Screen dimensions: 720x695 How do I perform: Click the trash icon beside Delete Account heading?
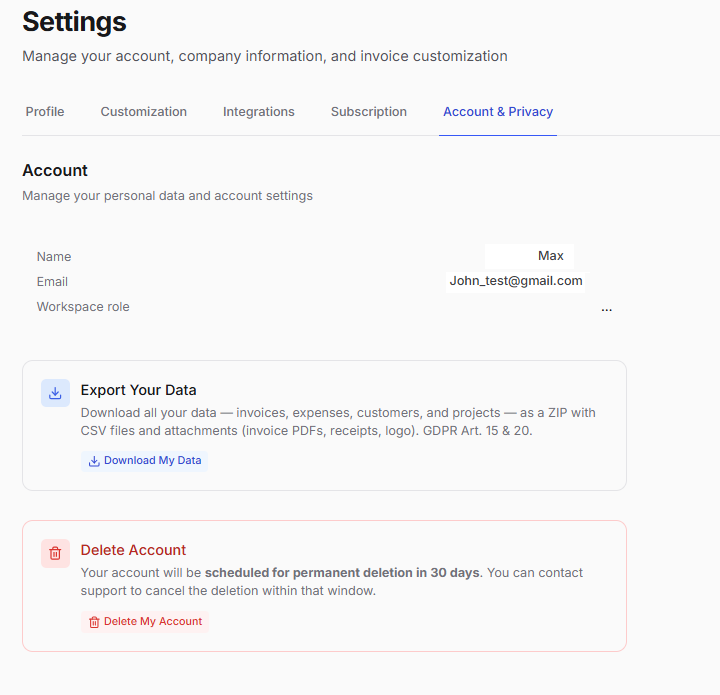56,553
